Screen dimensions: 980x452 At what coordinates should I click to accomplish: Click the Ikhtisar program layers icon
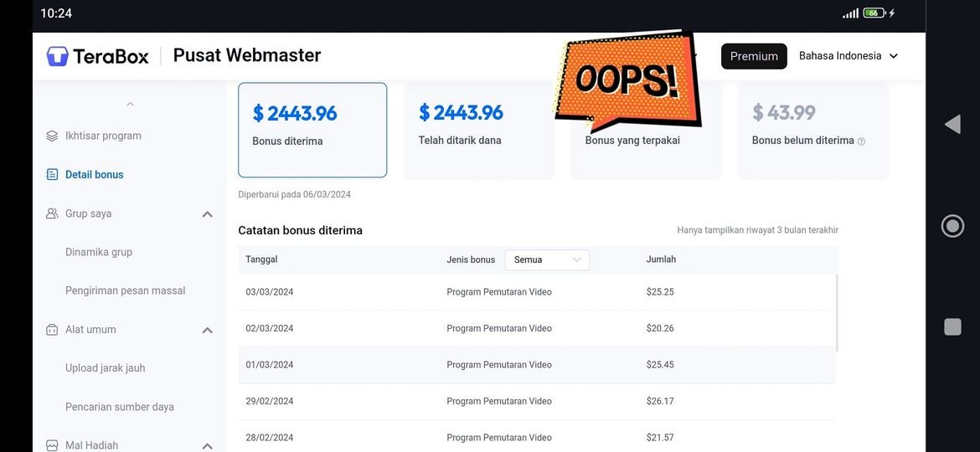(x=53, y=136)
